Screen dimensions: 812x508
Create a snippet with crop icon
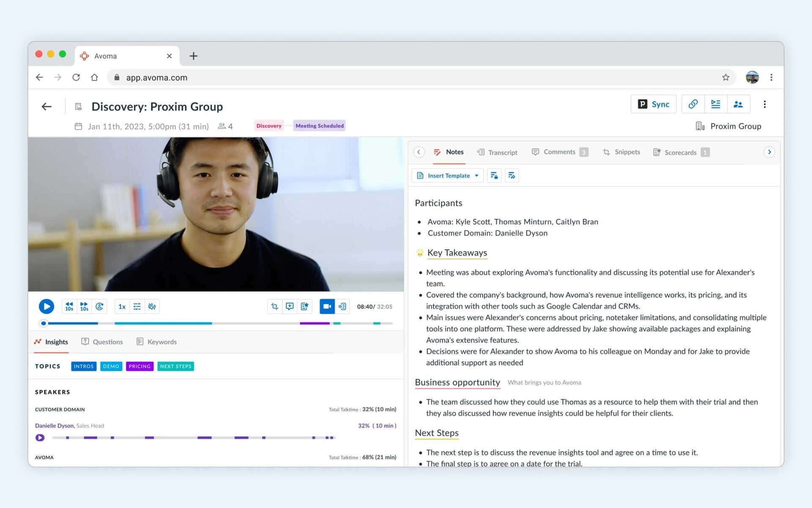pyautogui.click(x=274, y=306)
